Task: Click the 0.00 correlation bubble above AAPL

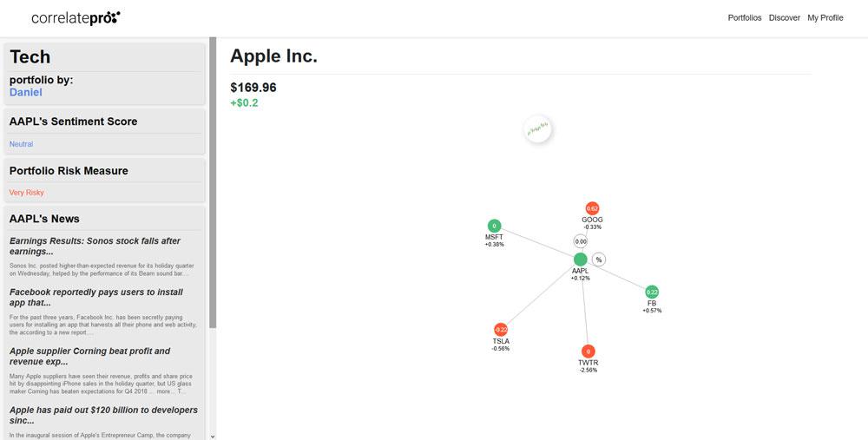Action: point(580,241)
